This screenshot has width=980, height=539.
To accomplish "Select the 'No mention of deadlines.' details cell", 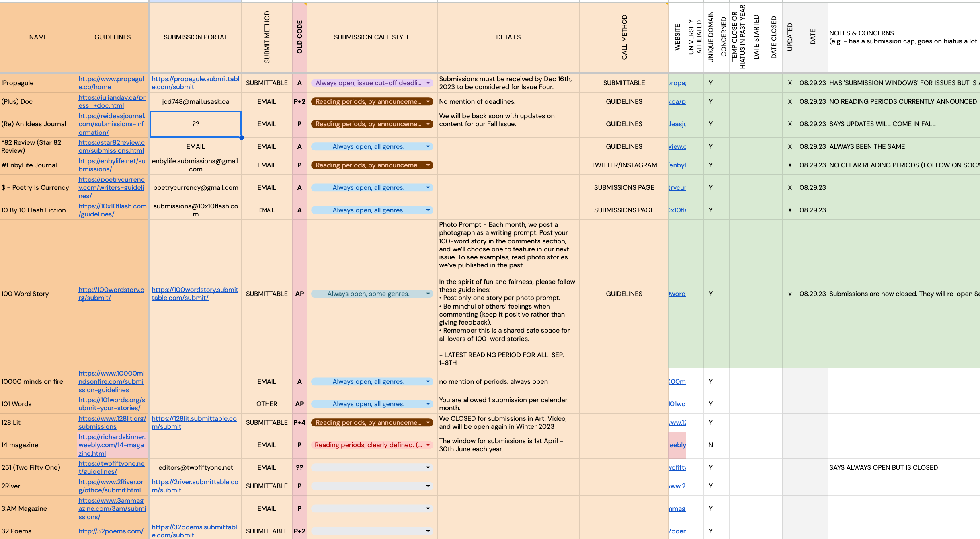I will point(508,101).
